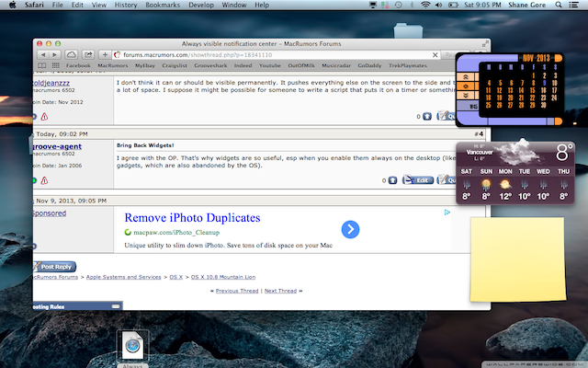Vote up groove-agent's post arrow icon
Viewport: 588px width, 368px height.
coord(392,180)
